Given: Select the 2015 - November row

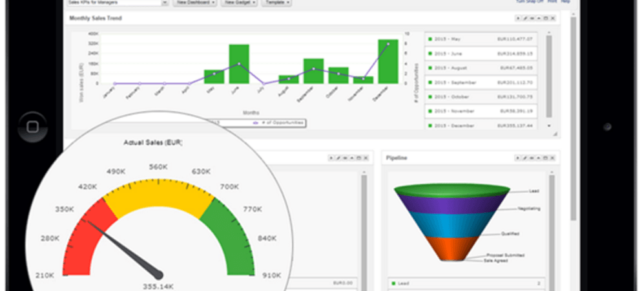Looking at the screenshot, I should click(481, 111).
